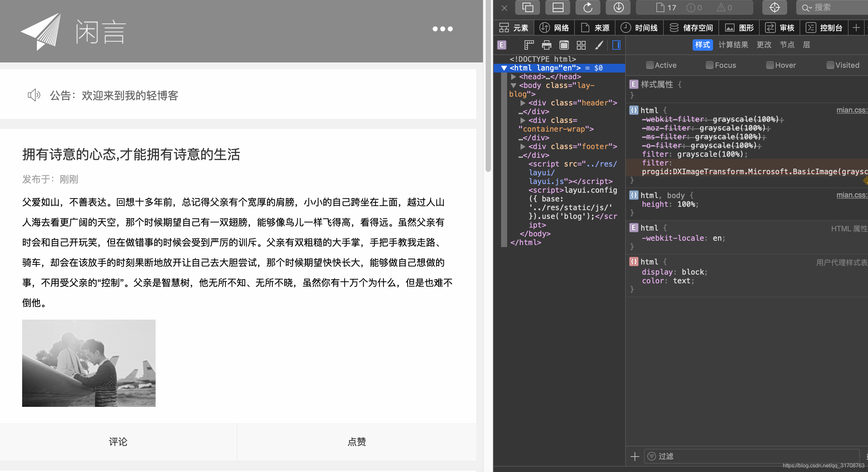Expand the div class="container-wrap" node

tap(523, 121)
